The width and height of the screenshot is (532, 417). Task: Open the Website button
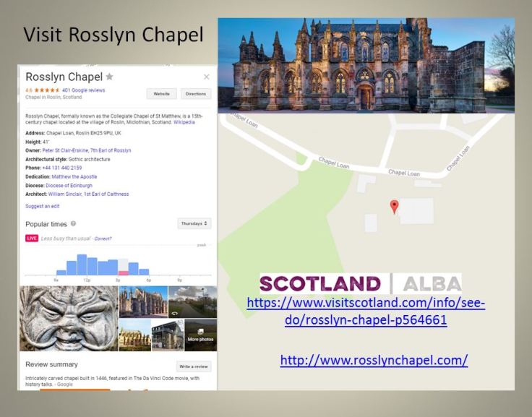click(x=161, y=94)
